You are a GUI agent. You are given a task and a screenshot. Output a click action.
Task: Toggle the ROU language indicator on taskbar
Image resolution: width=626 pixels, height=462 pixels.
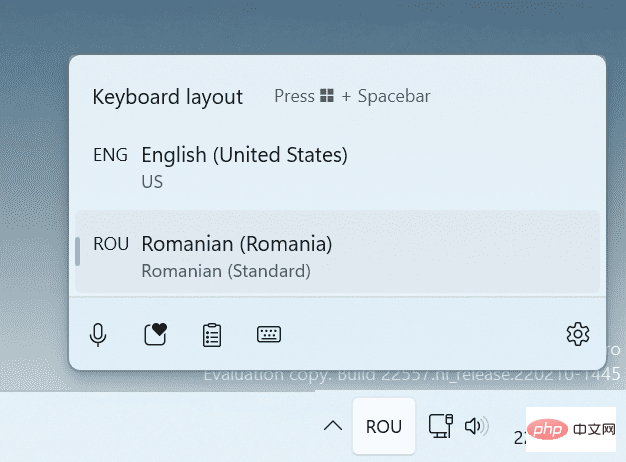383,427
